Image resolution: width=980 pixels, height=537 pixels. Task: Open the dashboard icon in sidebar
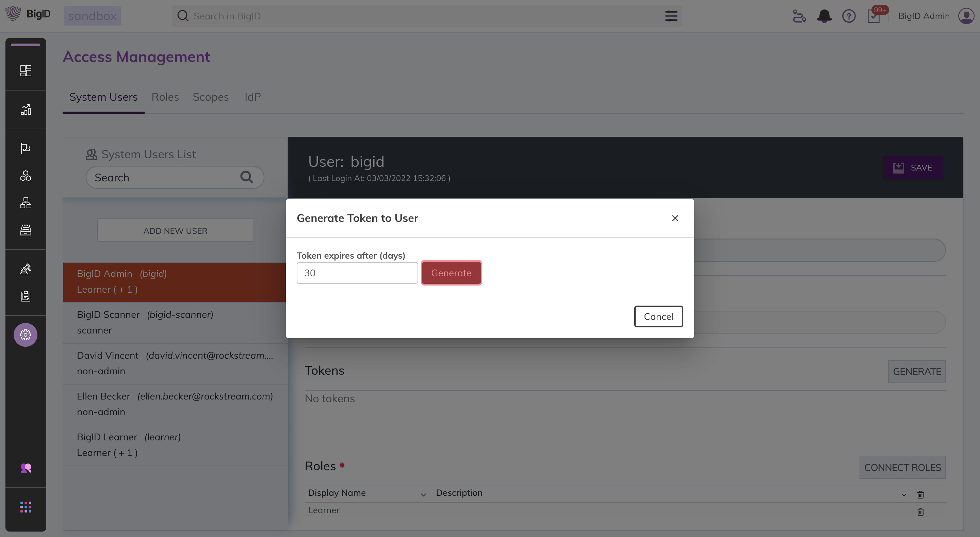click(26, 71)
